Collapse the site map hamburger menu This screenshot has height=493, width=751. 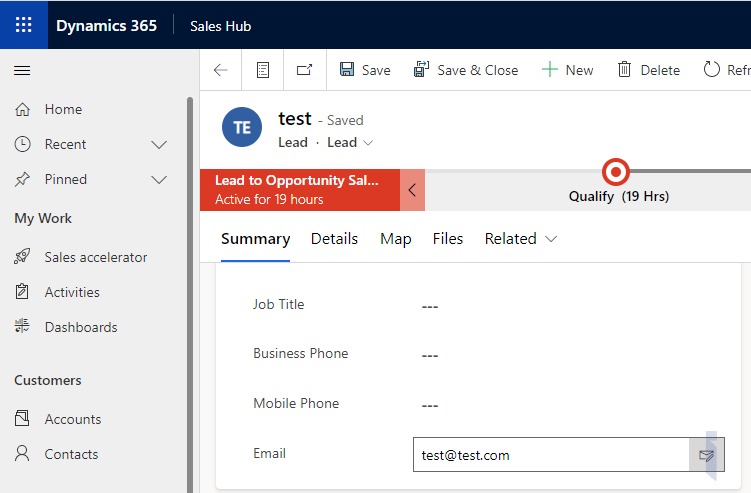point(22,71)
